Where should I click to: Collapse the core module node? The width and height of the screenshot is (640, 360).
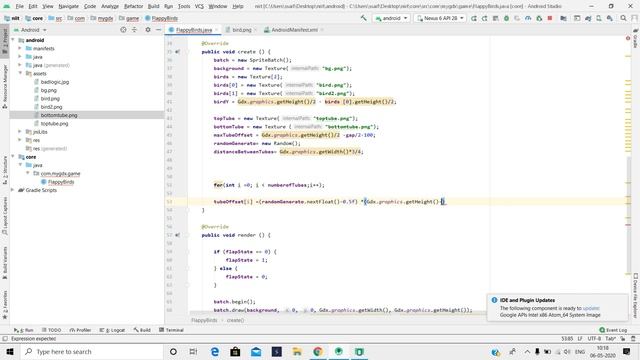(x=13, y=156)
